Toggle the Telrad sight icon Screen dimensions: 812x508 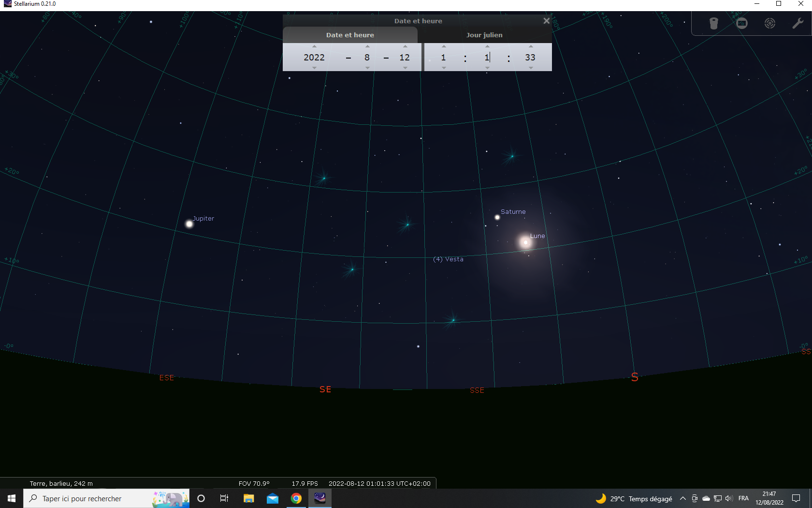pyautogui.click(x=770, y=23)
